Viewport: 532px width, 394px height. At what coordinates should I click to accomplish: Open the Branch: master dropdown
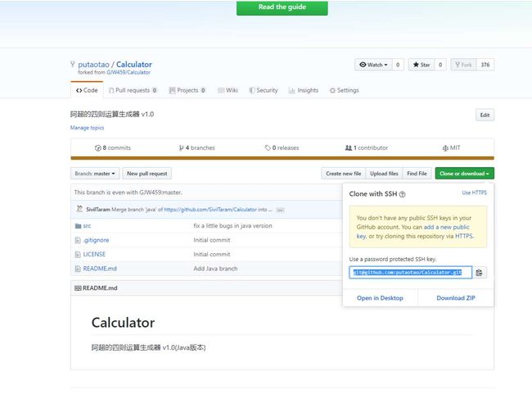[x=95, y=174]
